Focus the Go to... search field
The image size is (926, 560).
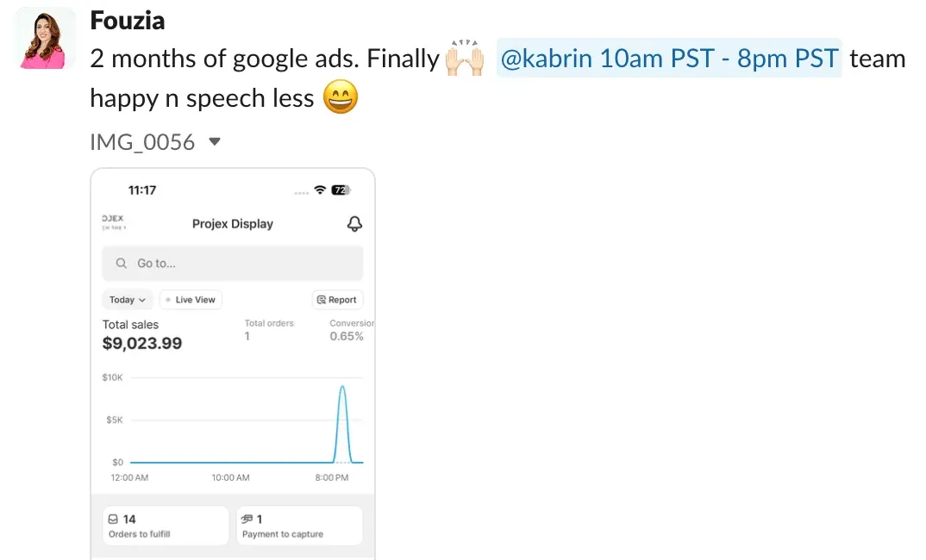point(233,263)
